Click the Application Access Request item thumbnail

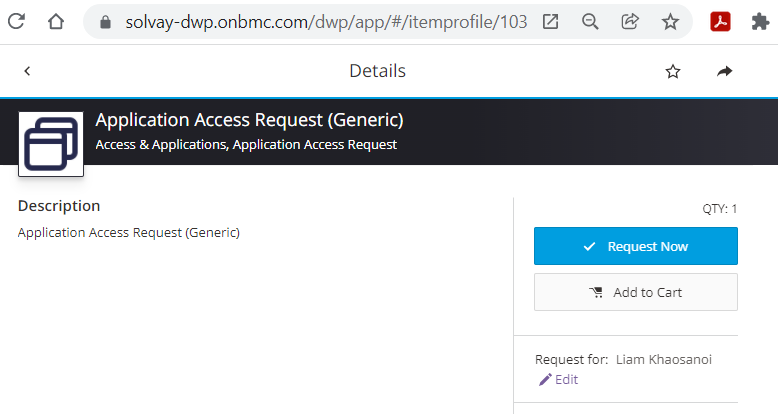tap(50, 144)
